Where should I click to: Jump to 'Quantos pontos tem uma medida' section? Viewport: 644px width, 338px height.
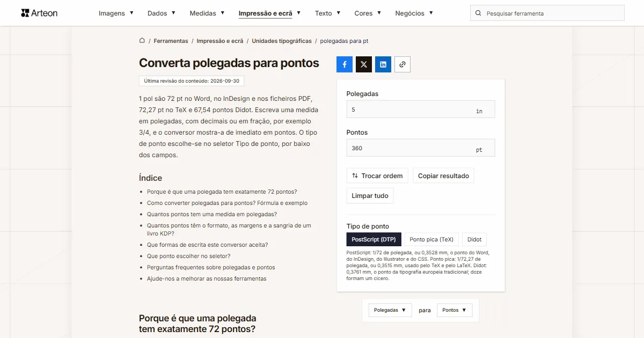point(212,214)
